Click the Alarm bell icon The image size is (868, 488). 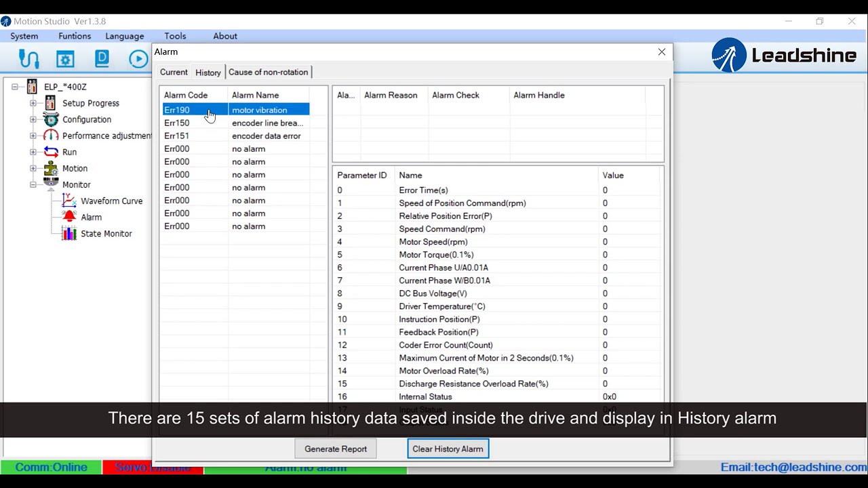(x=68, y=217)
